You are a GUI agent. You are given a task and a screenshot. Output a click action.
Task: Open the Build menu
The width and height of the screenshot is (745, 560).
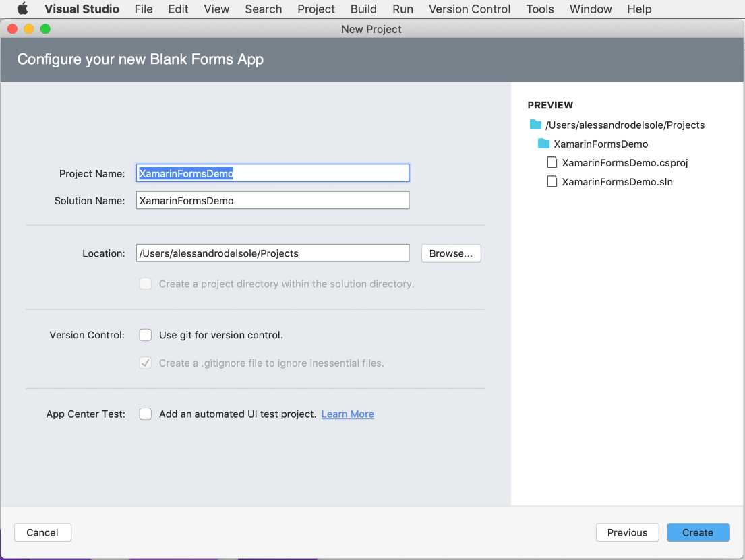click(363, 9)
